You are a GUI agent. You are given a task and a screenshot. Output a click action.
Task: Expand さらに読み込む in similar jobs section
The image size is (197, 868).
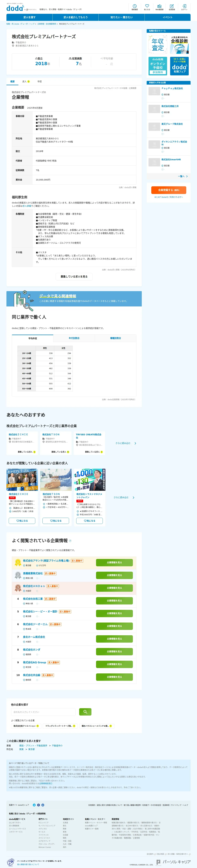[124, 497]
